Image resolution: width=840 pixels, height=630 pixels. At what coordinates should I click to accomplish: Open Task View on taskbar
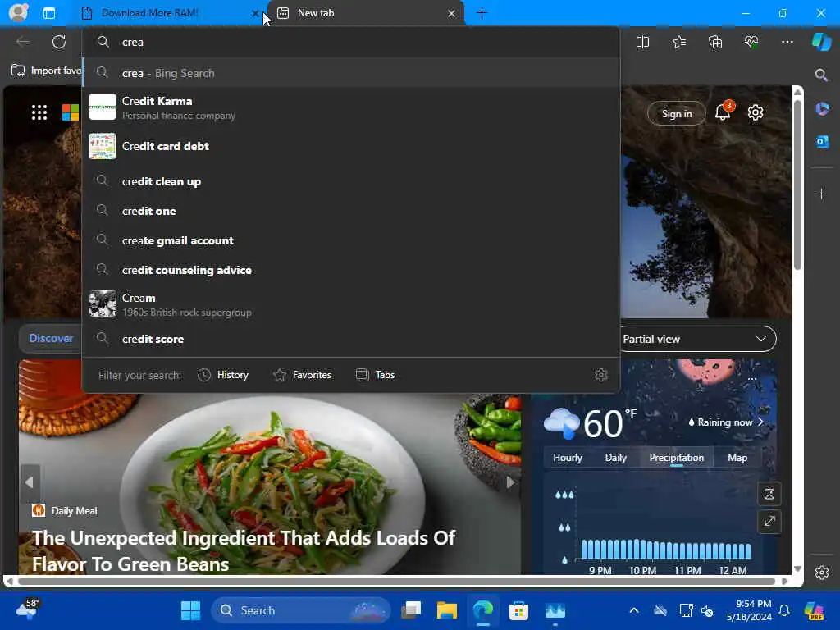pyautogui.click(x=412, y=610)
